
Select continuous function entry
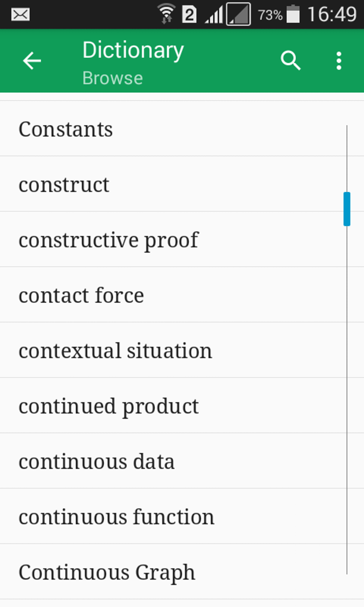(x=117, y=517)
